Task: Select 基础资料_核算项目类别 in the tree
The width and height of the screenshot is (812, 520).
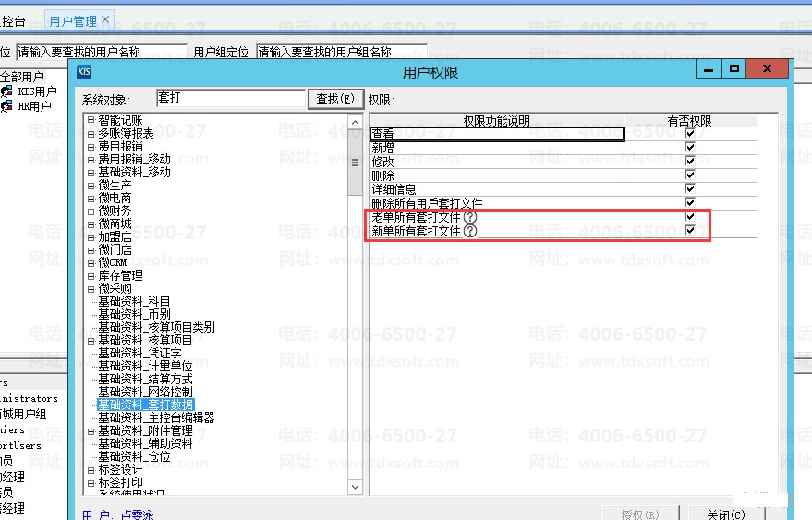Action: click(x=156, y=327)
